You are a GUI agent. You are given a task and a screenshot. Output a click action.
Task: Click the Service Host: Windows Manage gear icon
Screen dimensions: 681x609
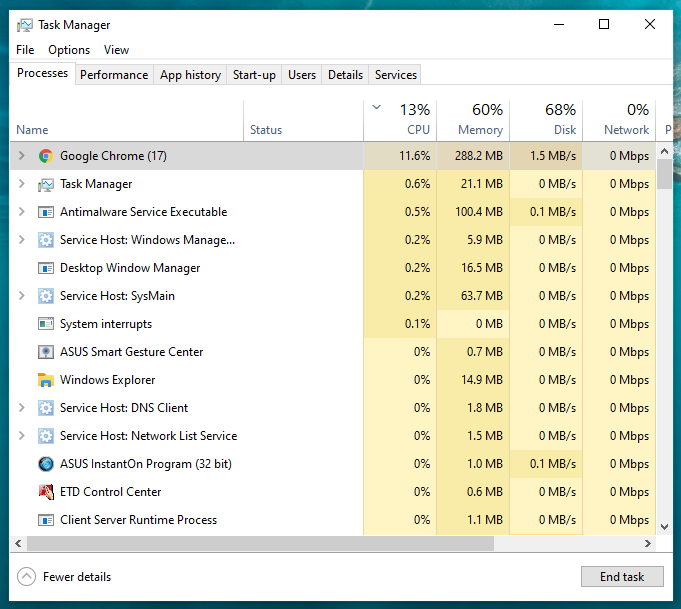point(46,240)
